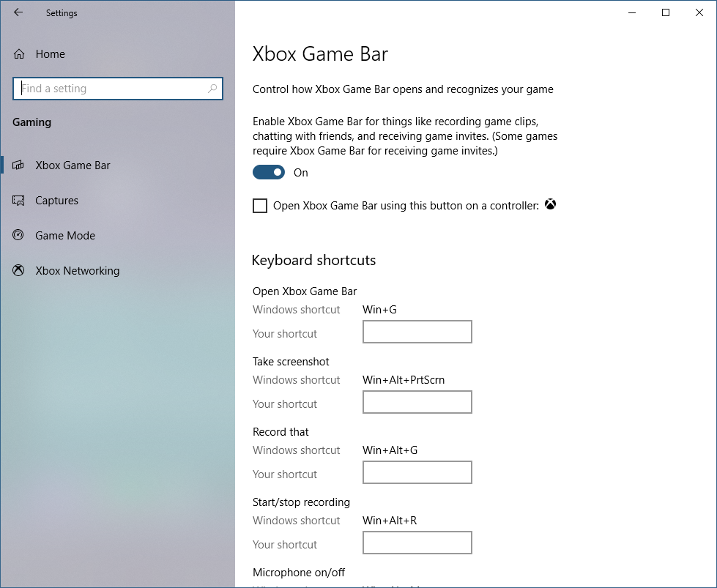717x588 pixels.
Task: Click the back arrow in Settings
Action: (18, 12)
